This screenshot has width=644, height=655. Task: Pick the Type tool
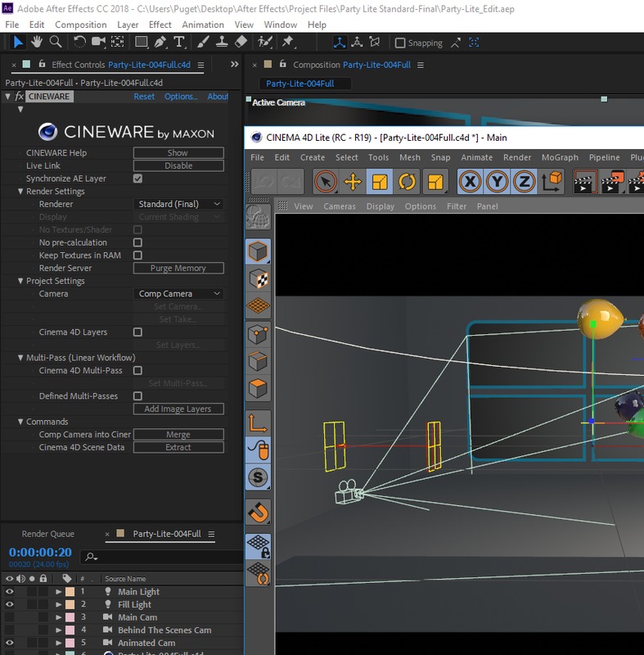[x=179, y=42]
